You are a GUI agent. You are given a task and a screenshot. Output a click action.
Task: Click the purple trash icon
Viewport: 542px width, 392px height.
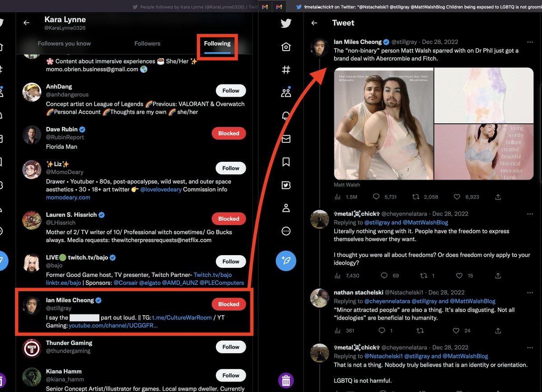tap(286, 381)
